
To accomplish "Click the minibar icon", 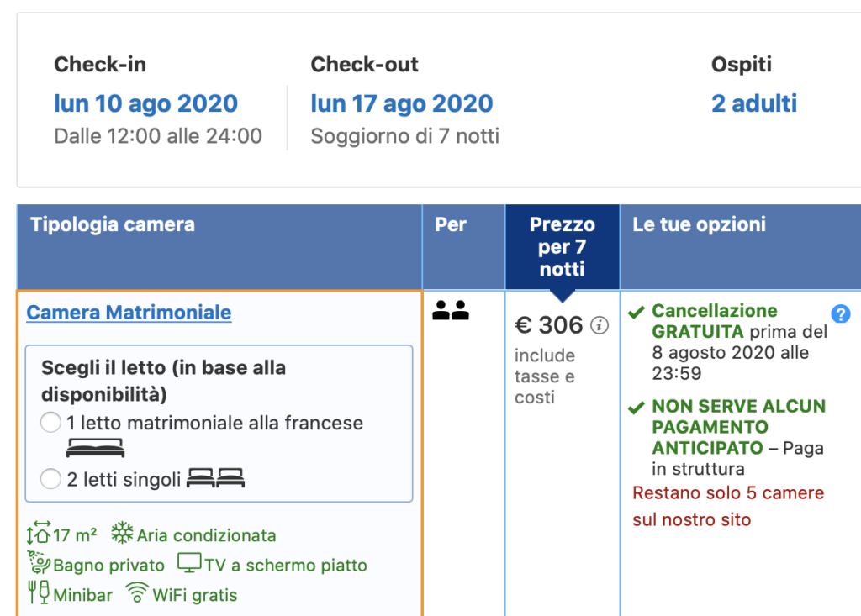I will pos(38,594).
